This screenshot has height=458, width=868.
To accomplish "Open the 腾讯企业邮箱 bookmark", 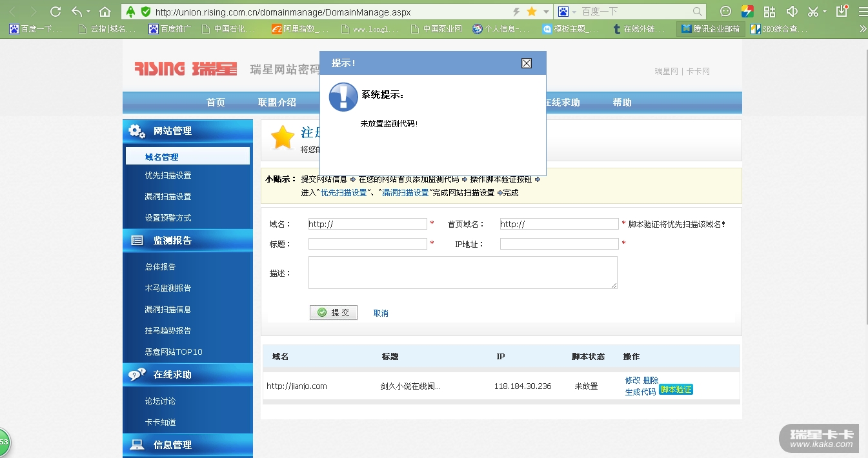I will click(x=711, y=29).
